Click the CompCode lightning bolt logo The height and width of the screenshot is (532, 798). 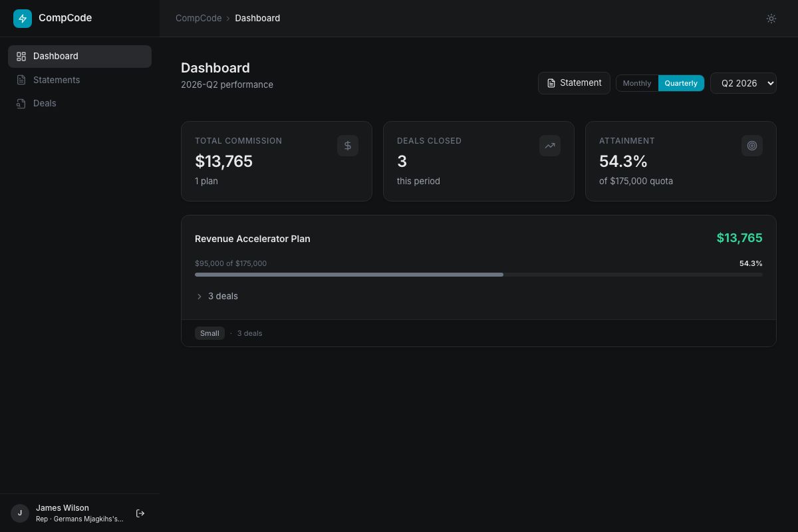point(23,19)
